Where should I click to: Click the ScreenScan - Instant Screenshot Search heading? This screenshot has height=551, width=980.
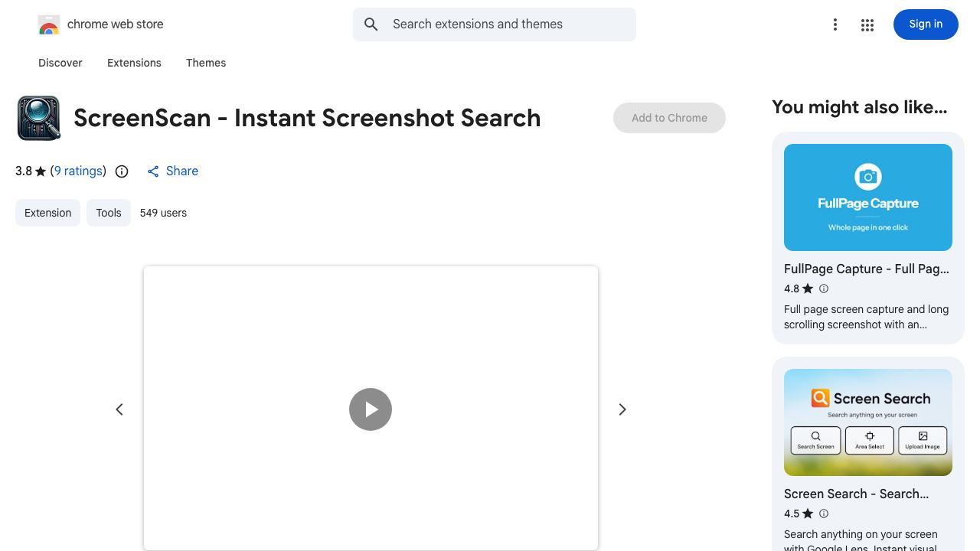pos(307,118)
